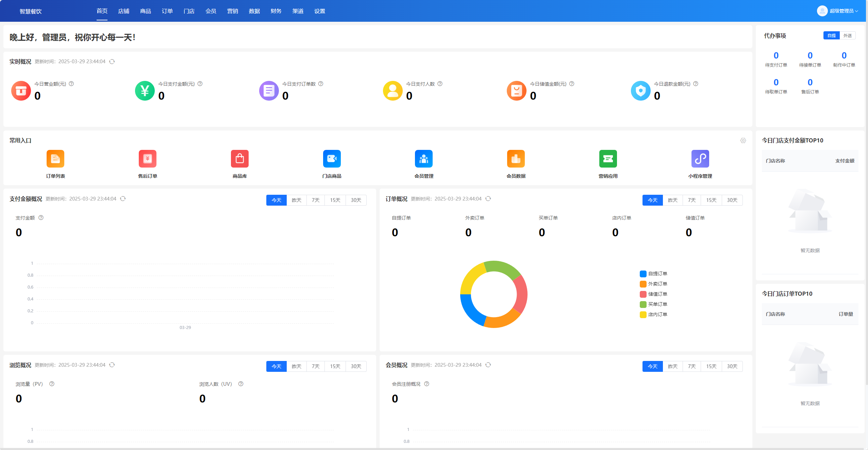Select 7天 range in 支付金额概况

(x=315, y=200)
